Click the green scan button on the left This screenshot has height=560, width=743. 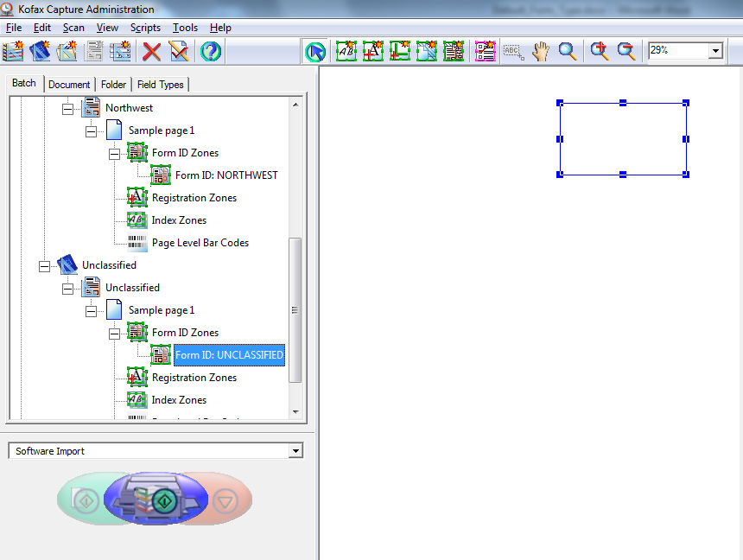[86, 500]
